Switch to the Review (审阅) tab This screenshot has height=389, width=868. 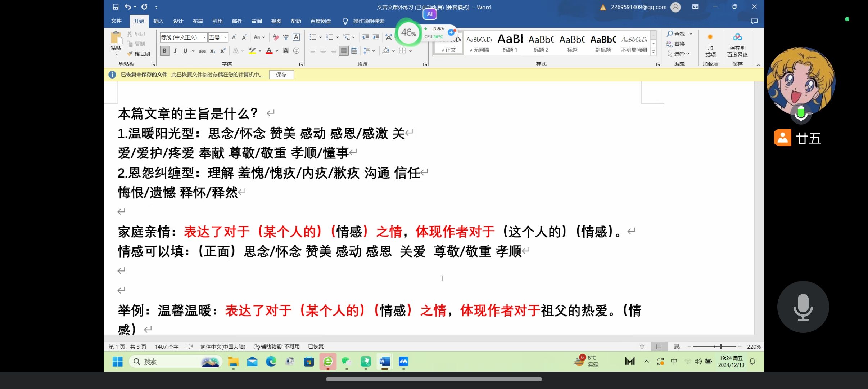[x=257, y=21]
